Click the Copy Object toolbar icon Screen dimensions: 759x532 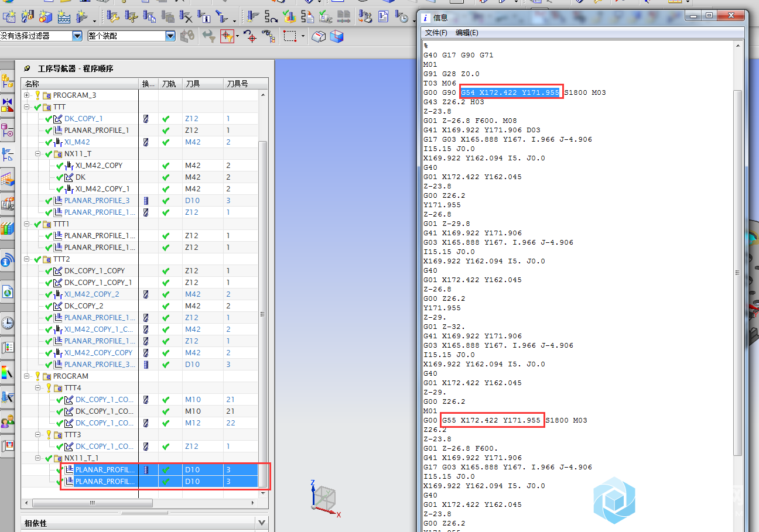[150, 16]
